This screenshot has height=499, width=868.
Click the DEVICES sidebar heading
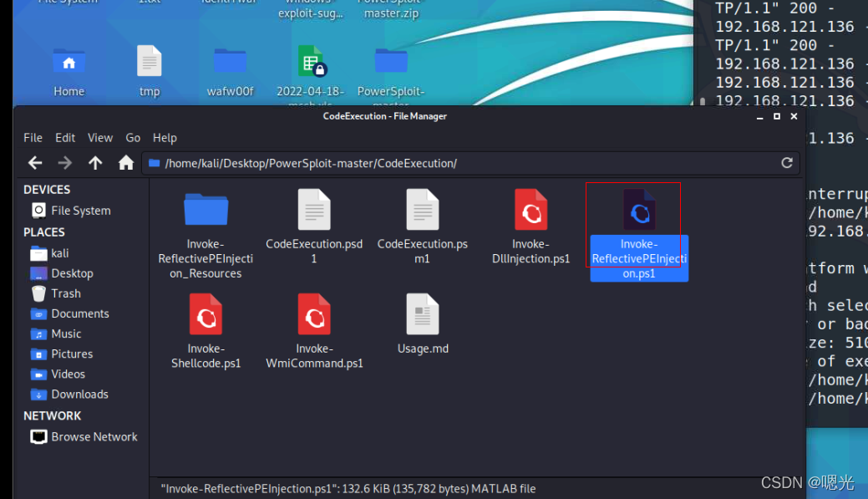click(x=47, y=190)
